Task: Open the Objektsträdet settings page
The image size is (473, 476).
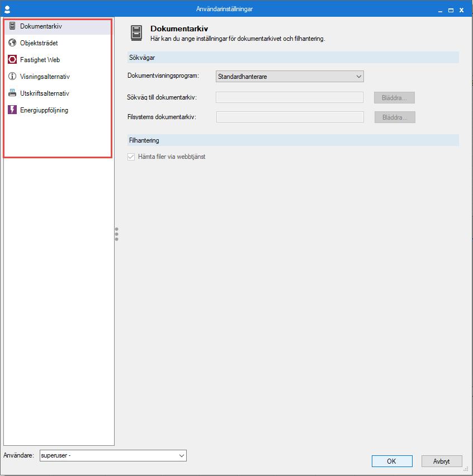Action: (x=58, y=43)
